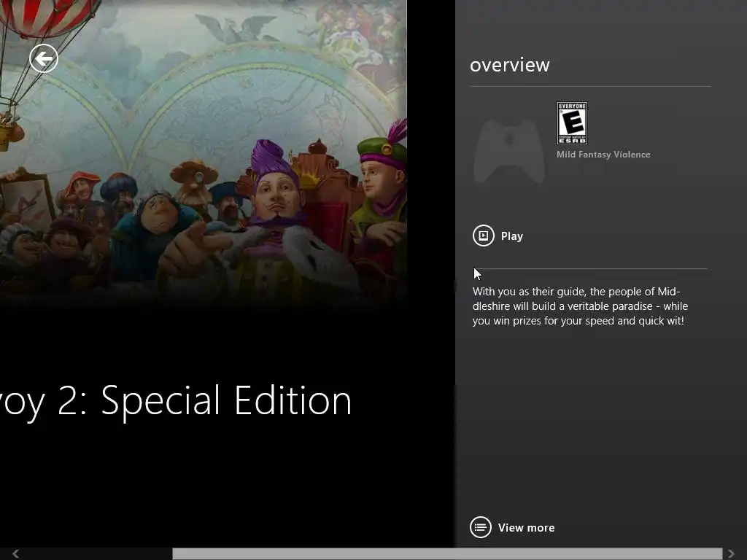Click the game artwork hero image
The height and width of the screenshot is (560, 747).
coord(204,152)
